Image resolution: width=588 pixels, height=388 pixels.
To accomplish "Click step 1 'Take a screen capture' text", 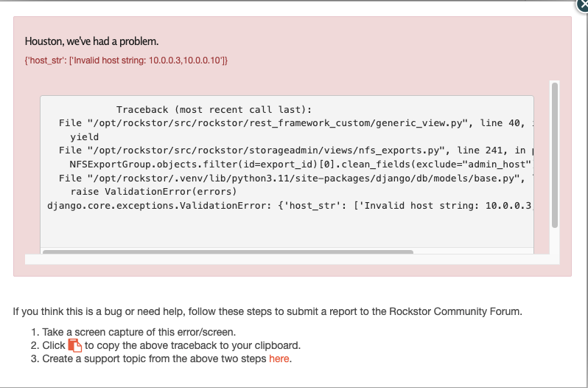I will tap(139, 332).
